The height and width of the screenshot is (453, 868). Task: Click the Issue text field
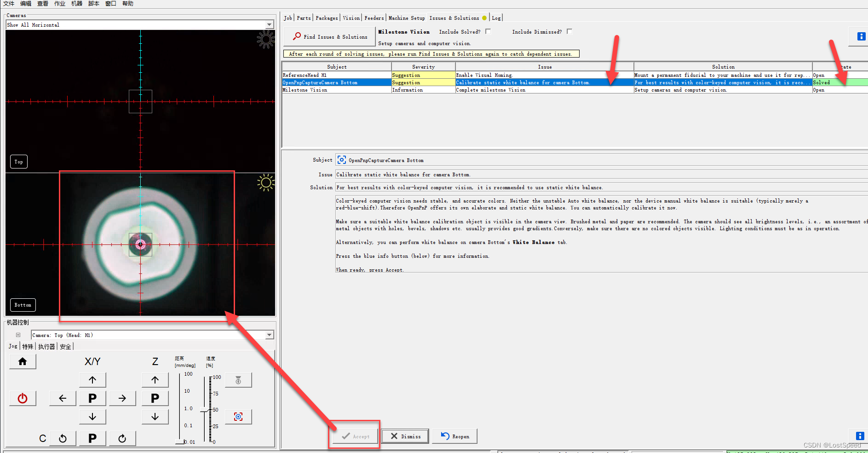[x=602, y=174]
